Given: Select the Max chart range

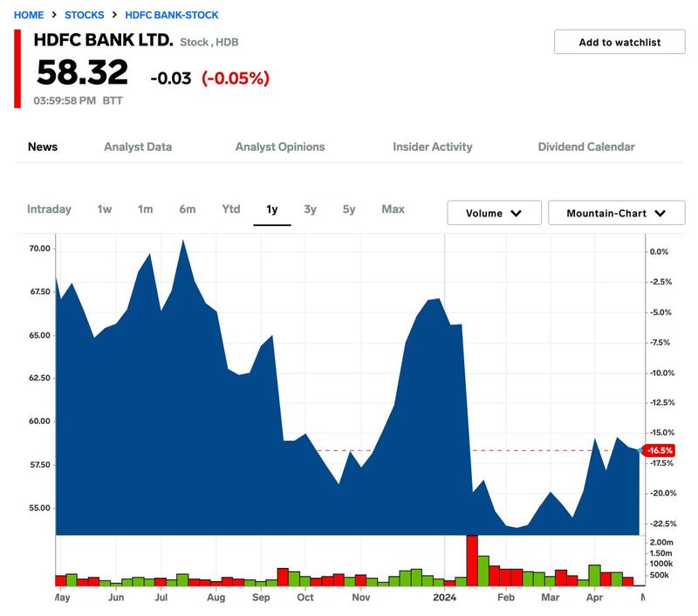Looking at the screenshot, I should coord(393,209).
